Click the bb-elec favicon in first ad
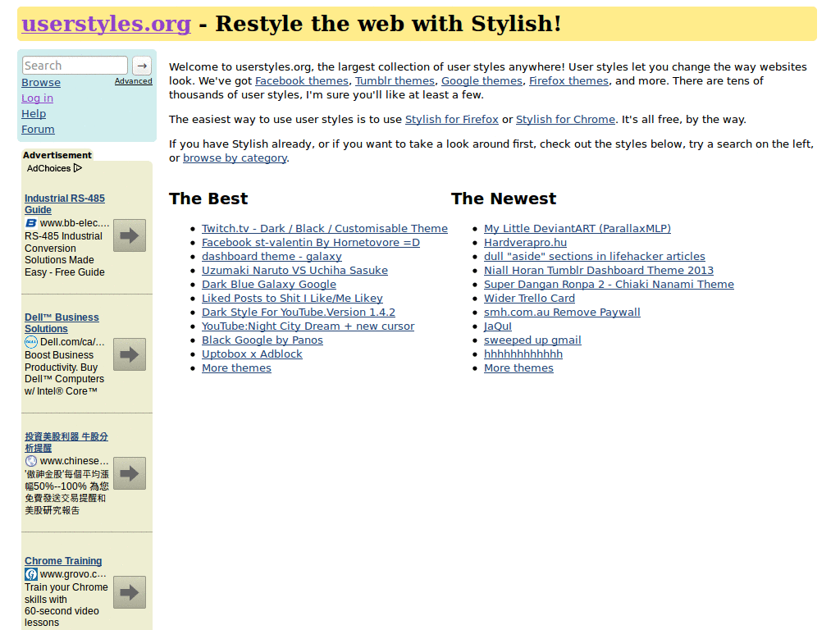 31,223
